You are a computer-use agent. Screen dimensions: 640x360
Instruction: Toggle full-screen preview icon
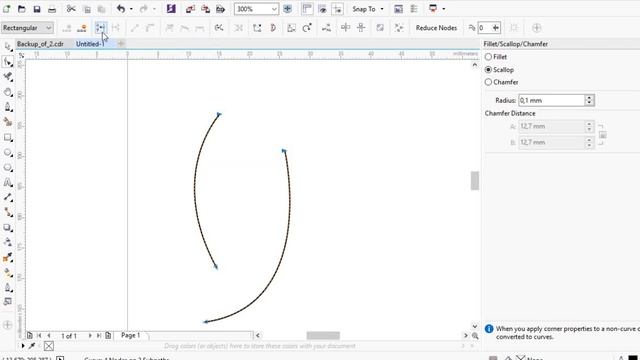point(287,9)
